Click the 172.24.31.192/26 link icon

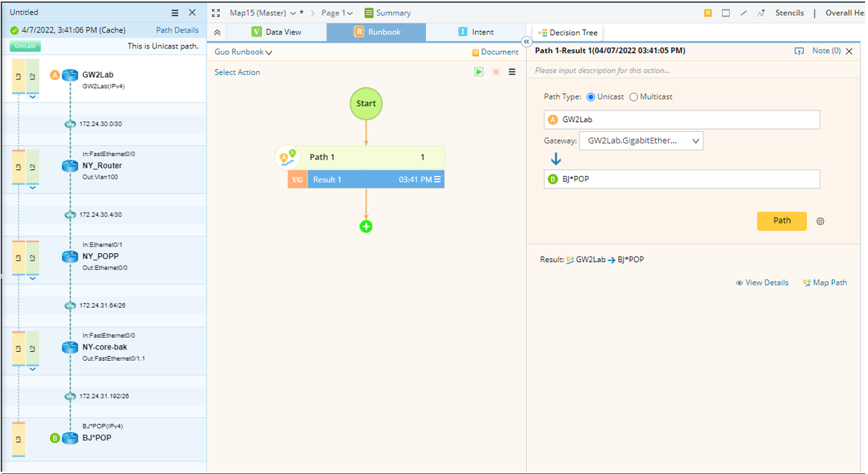71,397
